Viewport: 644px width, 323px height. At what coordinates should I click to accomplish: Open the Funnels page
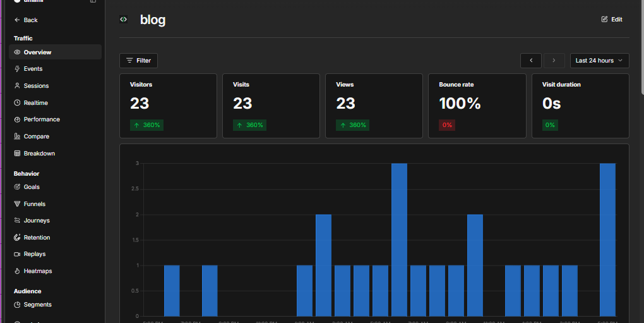coord(55,204)
